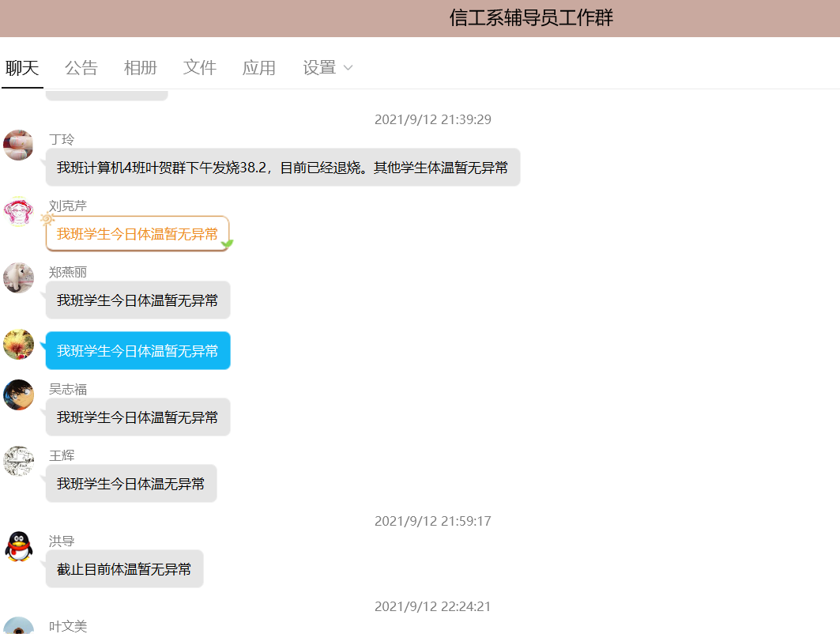Click 刘克芹's orange-bordered message bubble
The width and height of the screenshot is (840, 634).
(x=137, y=234)
